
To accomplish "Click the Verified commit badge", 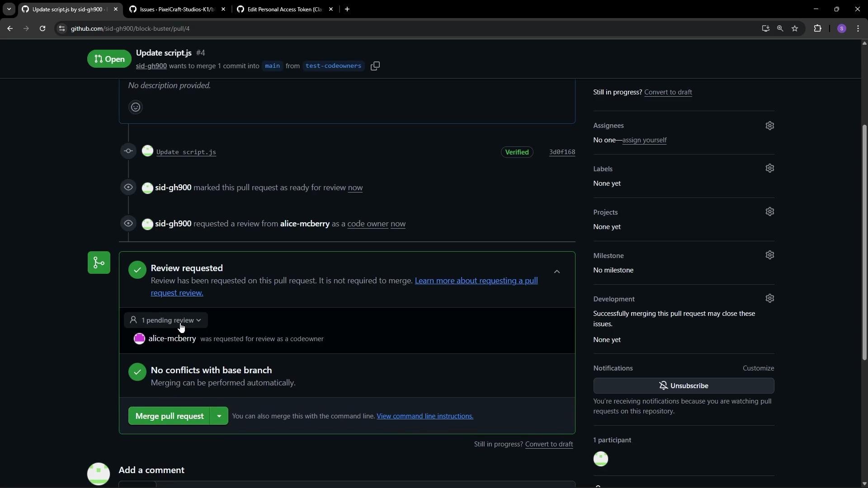I will [517, 152].
